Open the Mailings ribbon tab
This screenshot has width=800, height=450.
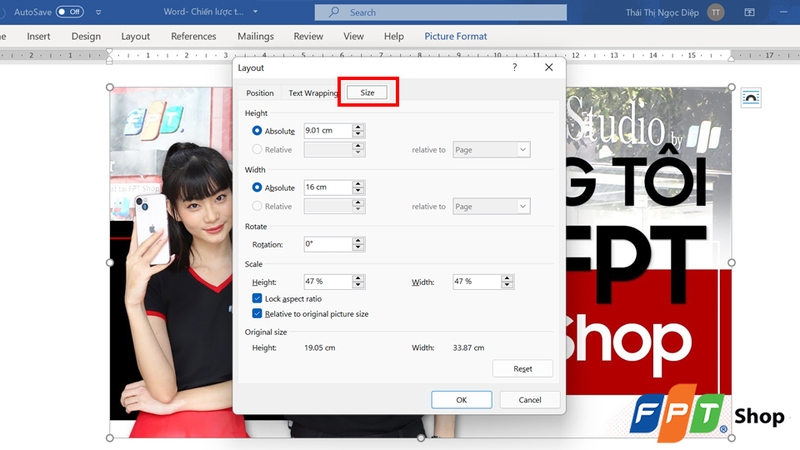(255, 36)
